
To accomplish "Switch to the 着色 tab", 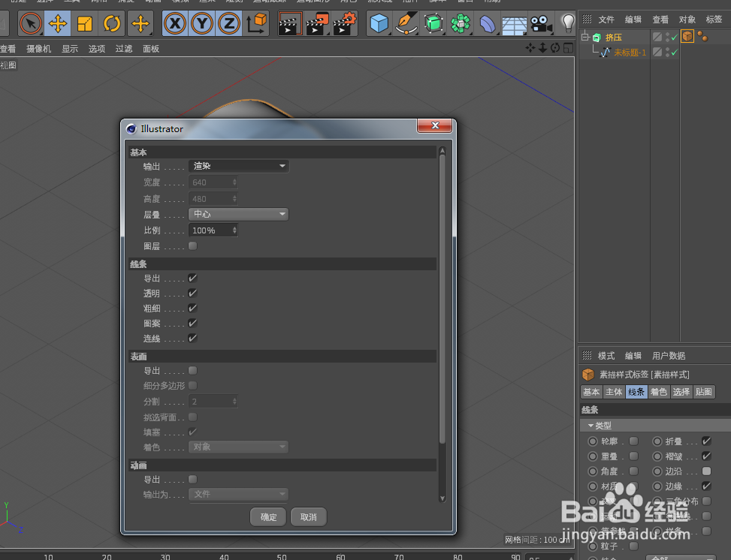I will pos(658,392).
